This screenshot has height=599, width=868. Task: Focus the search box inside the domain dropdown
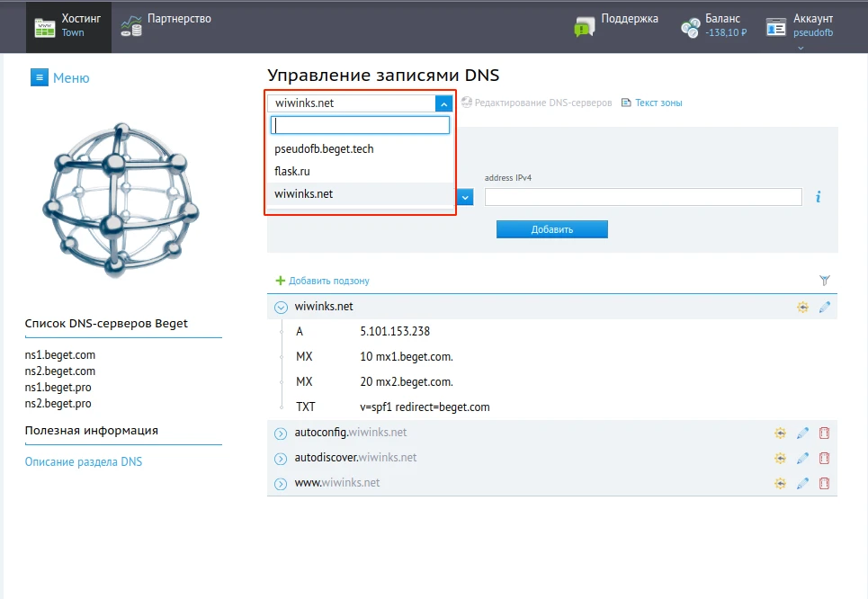360,125
